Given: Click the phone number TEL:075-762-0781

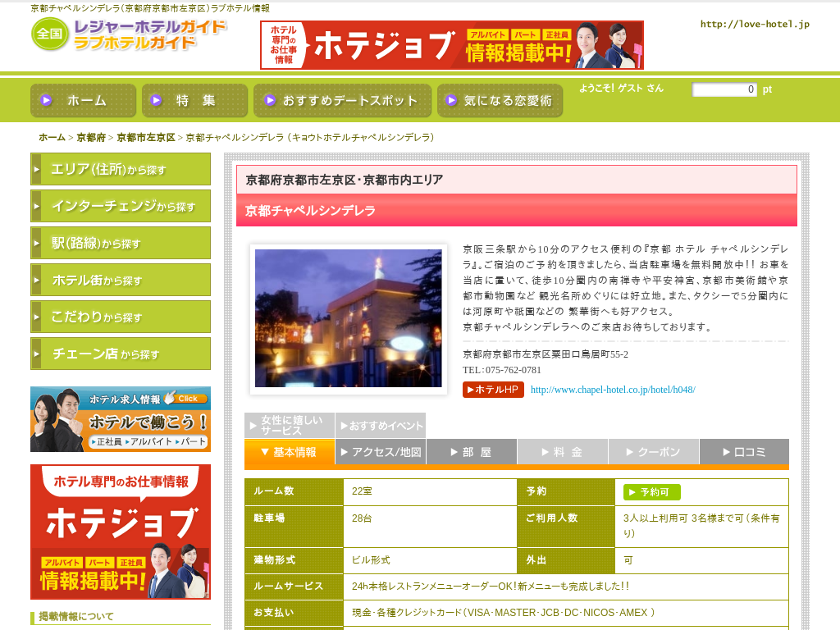Looking at the screenshot, I should [502, 370].
